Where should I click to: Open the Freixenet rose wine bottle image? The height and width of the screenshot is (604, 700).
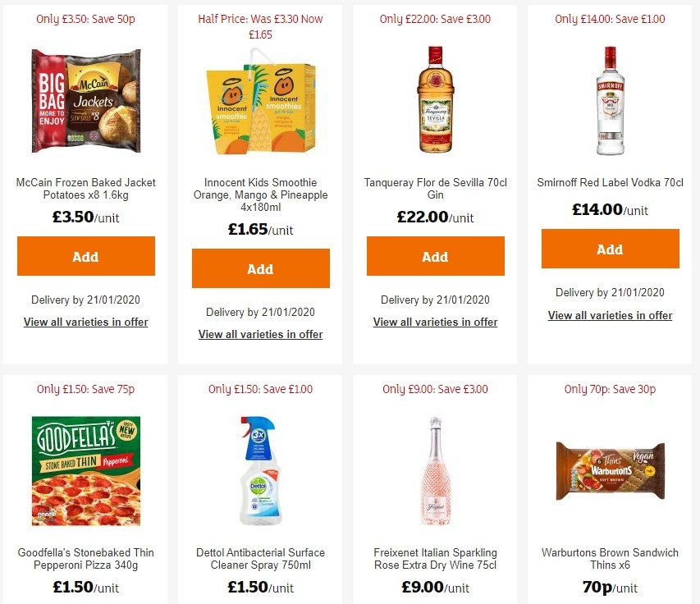tap(435, 470)
